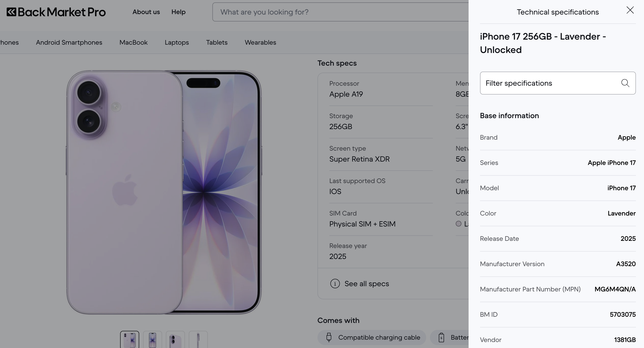Click the Back Market Pro logo
This screenshot has width=644, height=348.
click(x=56, y=12)
